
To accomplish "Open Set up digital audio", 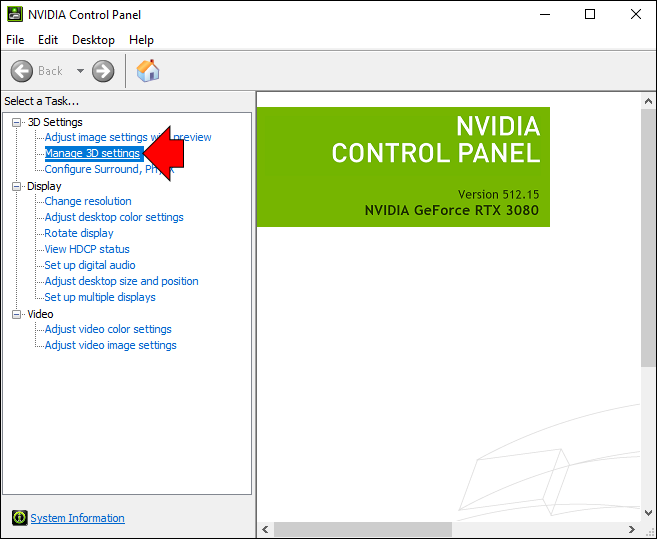I will (x=90, y=265).
